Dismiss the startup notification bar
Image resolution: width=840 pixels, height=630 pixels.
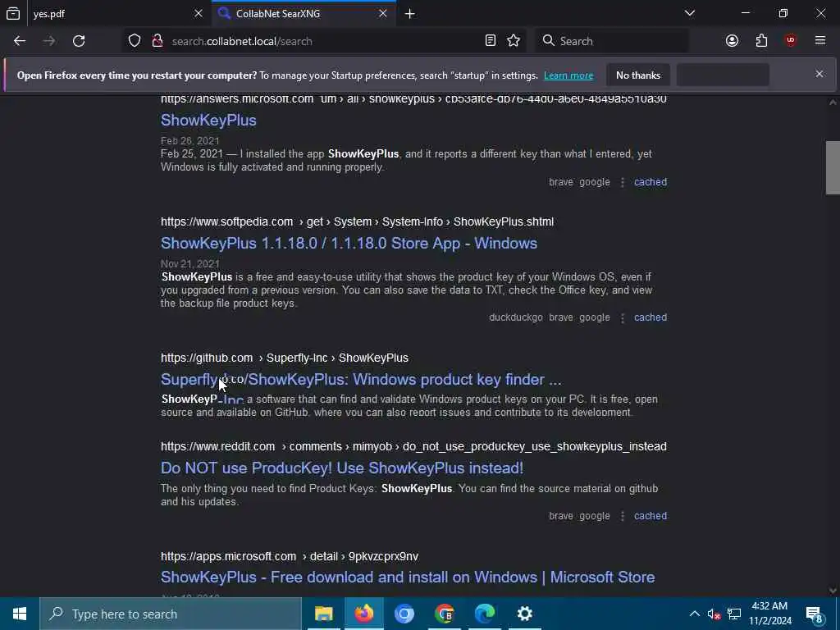click(x=819, y=74)
